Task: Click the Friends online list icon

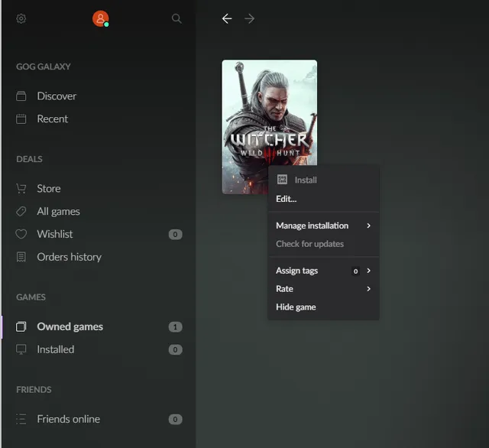Action: click(21, 419)
